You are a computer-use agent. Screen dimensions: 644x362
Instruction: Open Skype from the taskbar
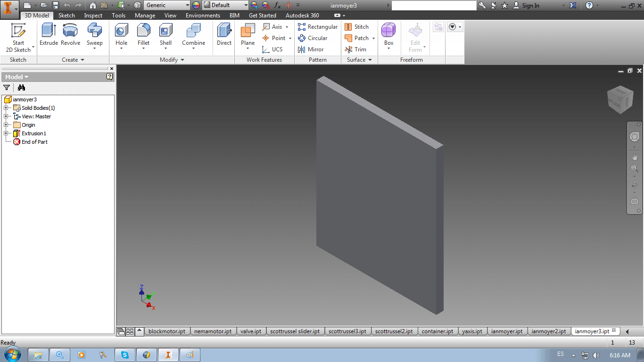click(x=125, y=355)
